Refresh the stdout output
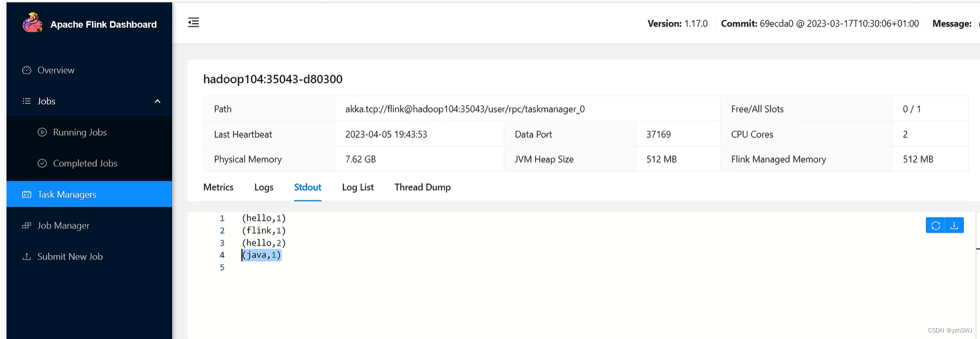 [936, 225]
